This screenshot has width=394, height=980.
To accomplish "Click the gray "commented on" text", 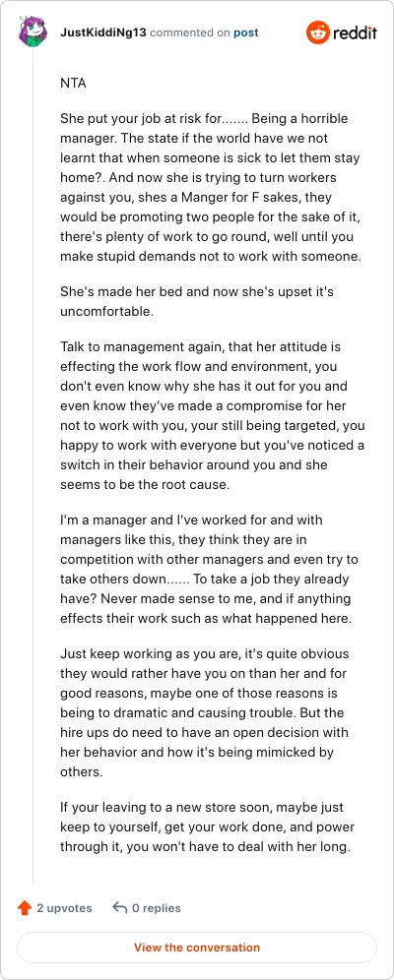I will (x=190, y=32).
